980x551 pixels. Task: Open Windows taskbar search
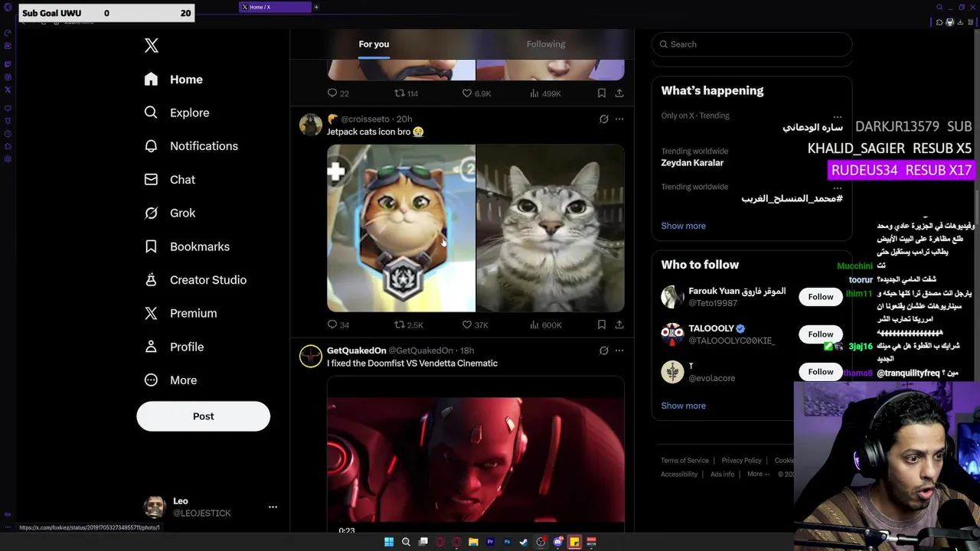(406, 542)
